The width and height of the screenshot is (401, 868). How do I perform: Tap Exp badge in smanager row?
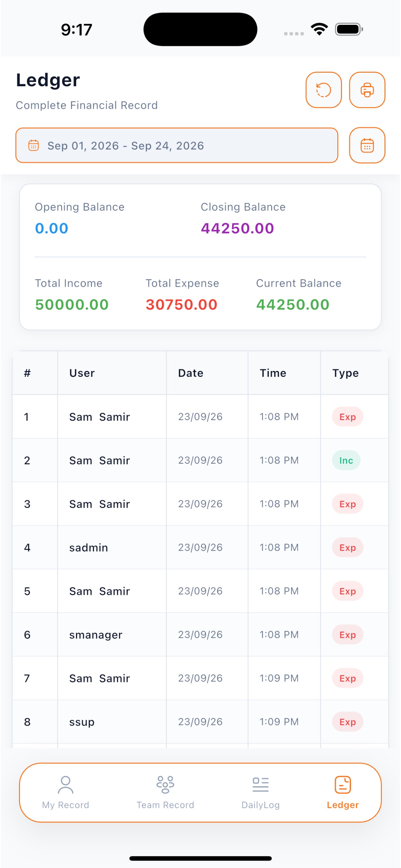click(347, 635)
